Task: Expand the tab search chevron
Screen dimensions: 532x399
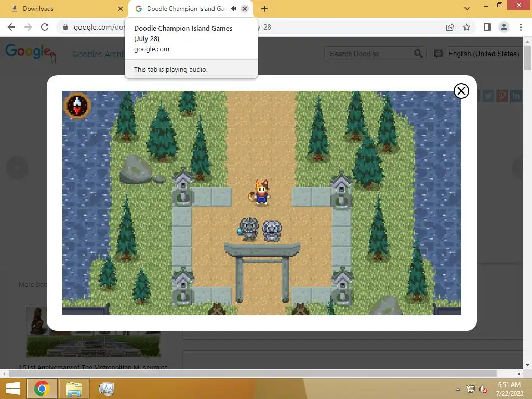Action: pyautogui.click(x=467, y=9)
